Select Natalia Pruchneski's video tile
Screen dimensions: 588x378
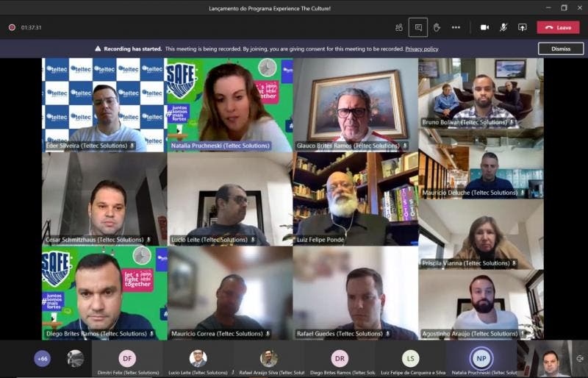coord(230,104)
